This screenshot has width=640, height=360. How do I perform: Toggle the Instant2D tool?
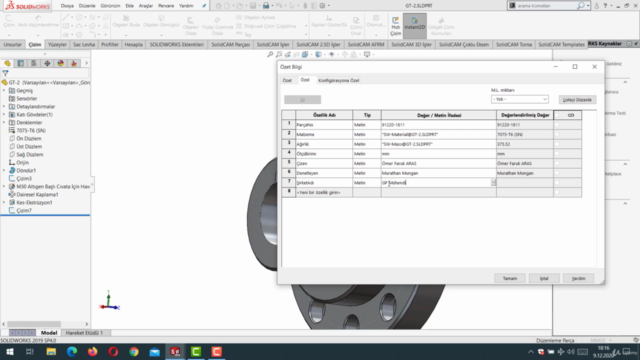415,26
